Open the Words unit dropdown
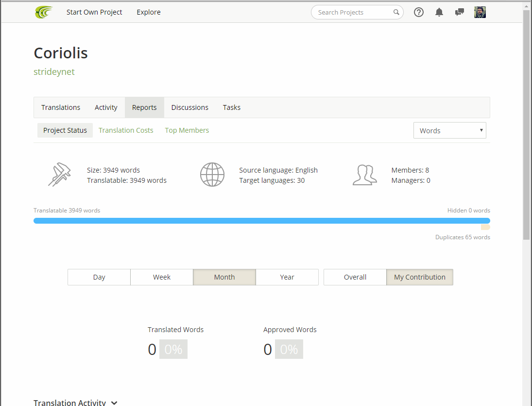Screen dimensions: 532x406 tap(449, 130)
